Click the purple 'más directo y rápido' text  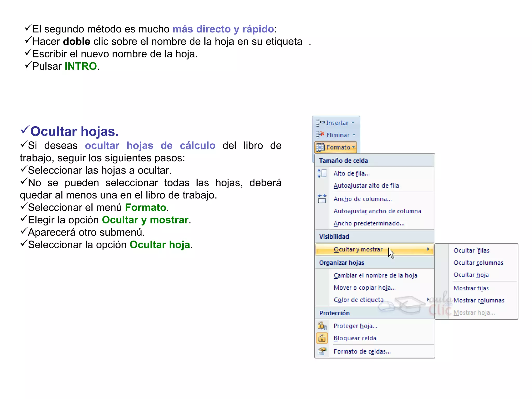tap(223, 29)
